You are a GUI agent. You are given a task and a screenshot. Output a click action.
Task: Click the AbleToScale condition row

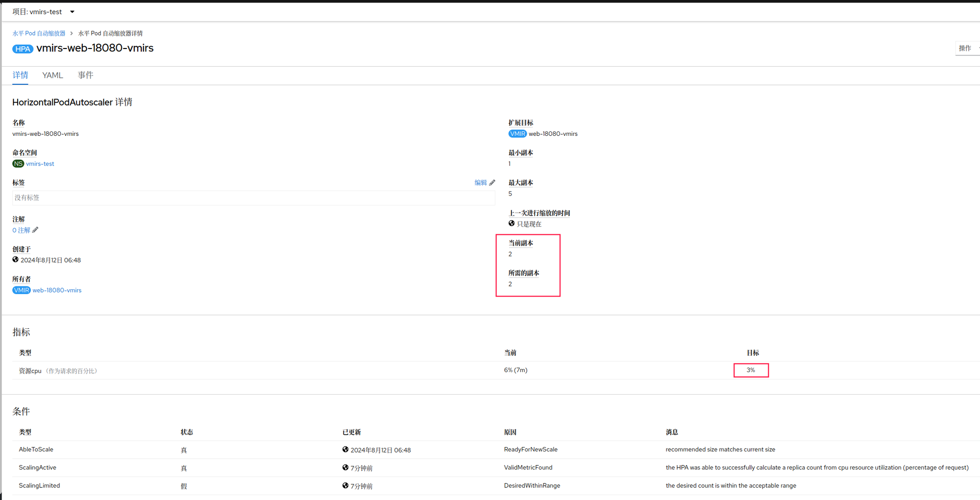tap(496, 450)
